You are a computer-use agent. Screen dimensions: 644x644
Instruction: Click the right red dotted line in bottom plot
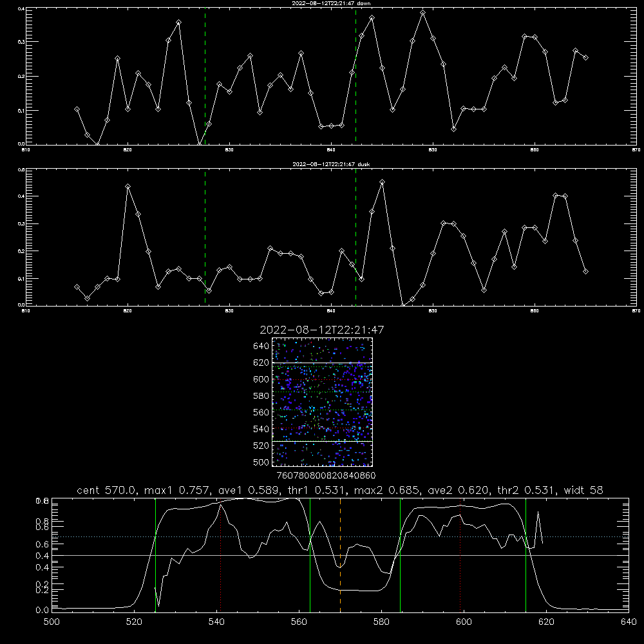(x=460, y=555)
